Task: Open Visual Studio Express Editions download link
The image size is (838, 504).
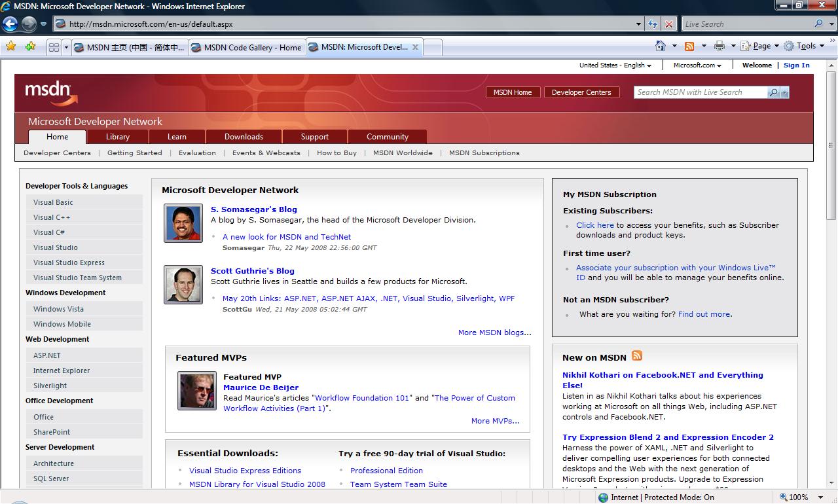Action: click(x=246, y=471)
